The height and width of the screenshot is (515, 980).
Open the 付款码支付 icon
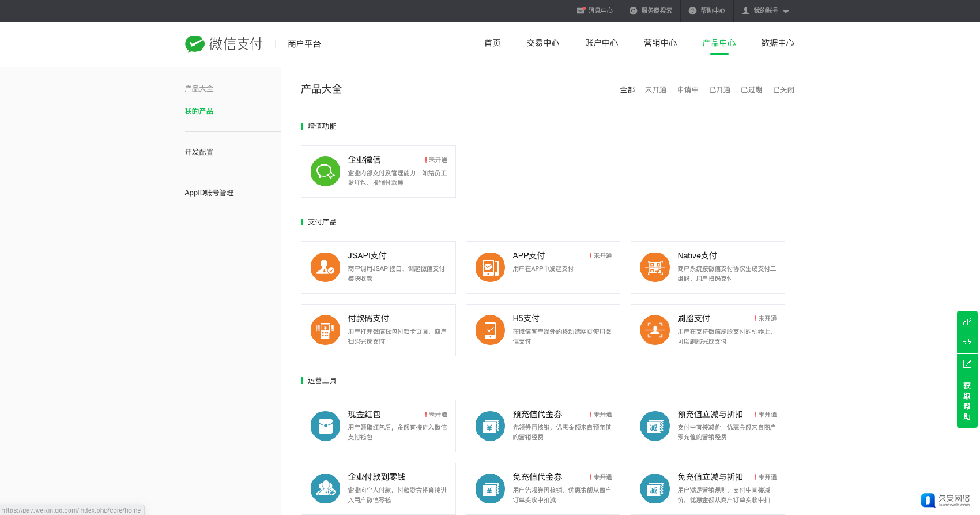325,330
